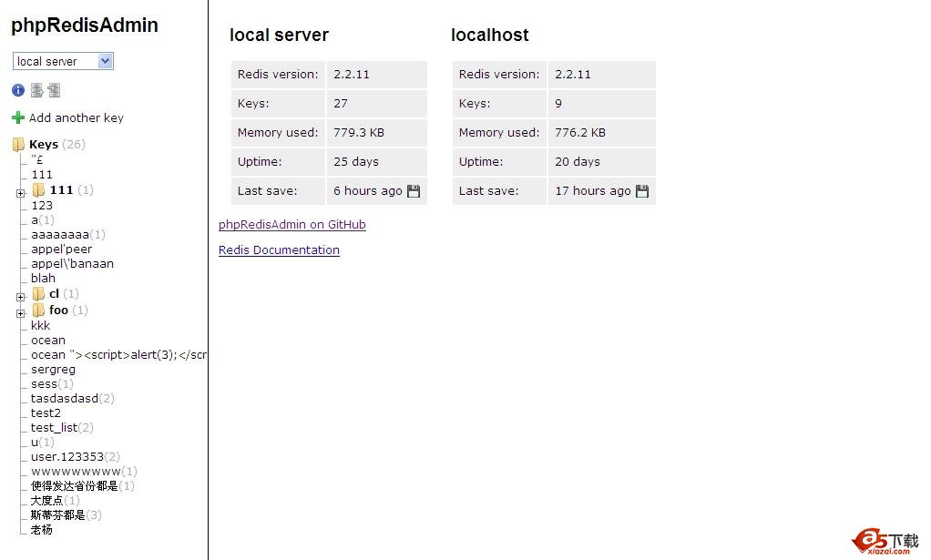
Task: Open the key 123
Action: 42,205
